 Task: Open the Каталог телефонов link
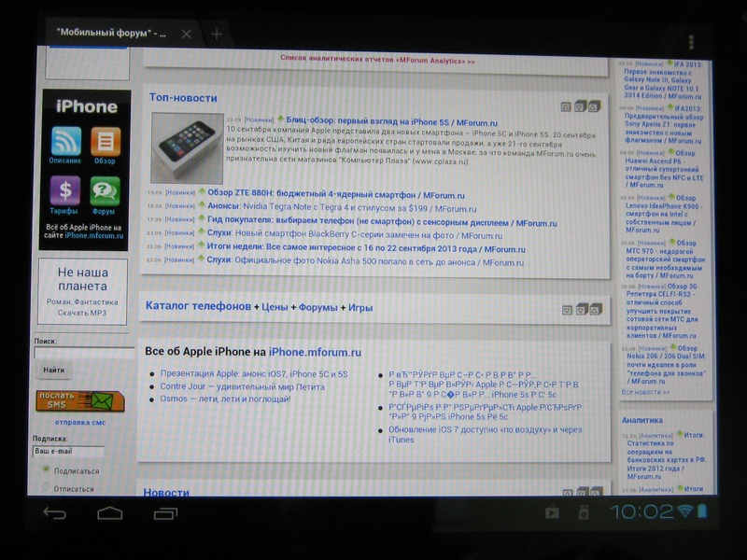point(198,306)
